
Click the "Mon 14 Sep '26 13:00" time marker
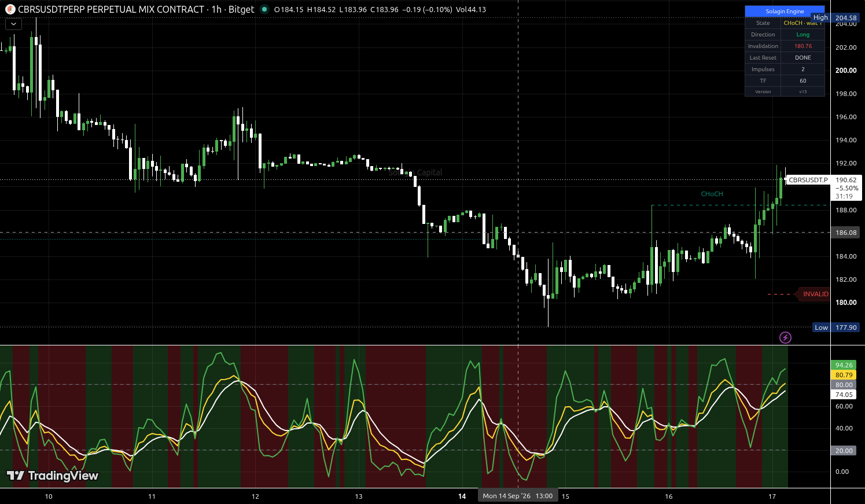[518, 496]
